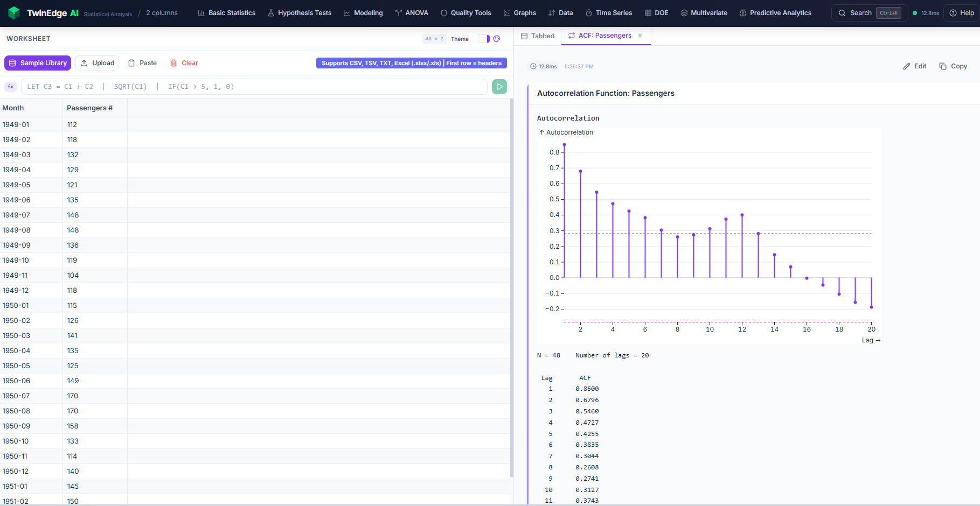Click the Clear trash icon
The width and height of the screenshot is (980, 506).
click(x=173, y=63)
